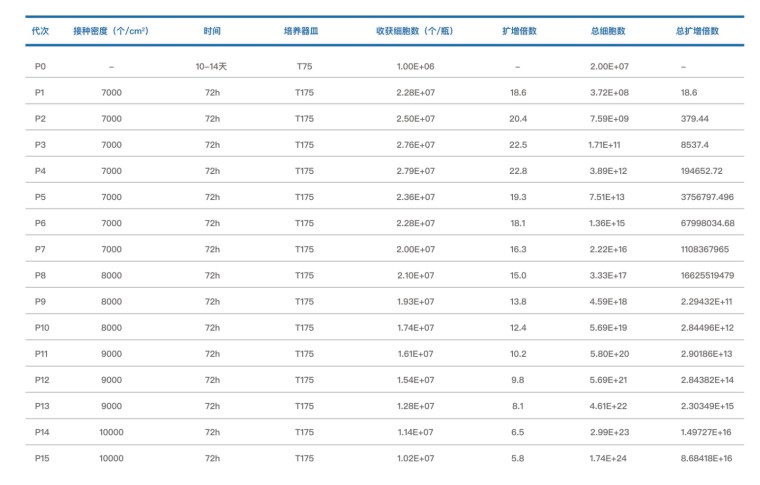The height and width of the screenshot is (485, 760).
Task: Select the P3 row label
Action: click(x=41, y=145)
